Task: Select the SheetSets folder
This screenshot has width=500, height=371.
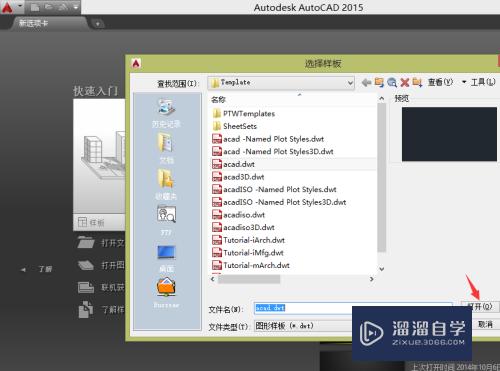Action: point(235,126)
